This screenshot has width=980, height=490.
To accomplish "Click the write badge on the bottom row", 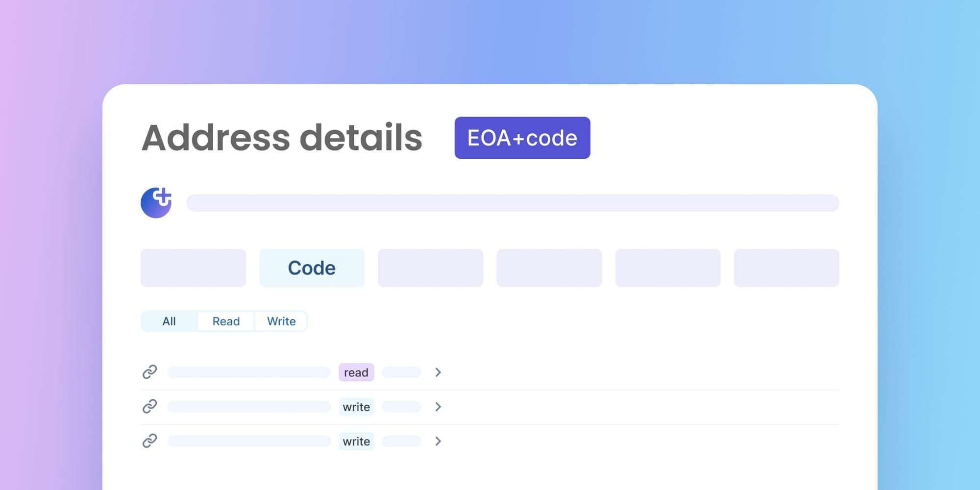I will [356, 441].
